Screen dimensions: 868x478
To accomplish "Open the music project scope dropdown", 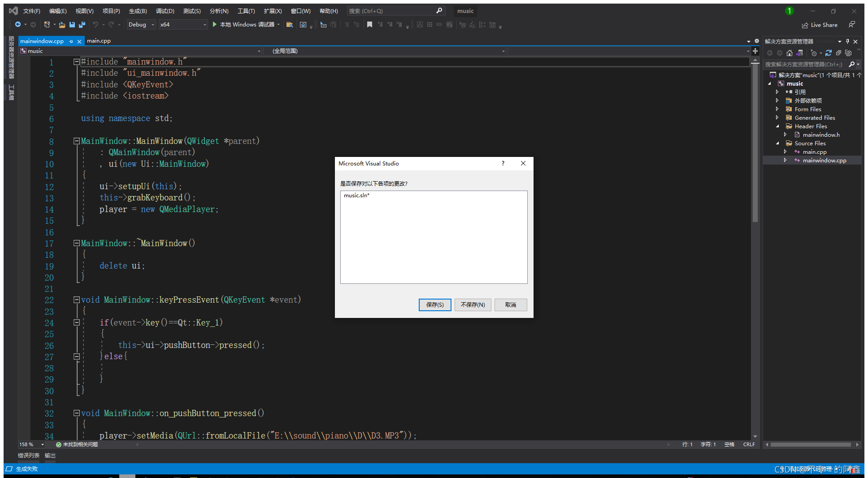I will pyautogui.click(x=140, y=51).
